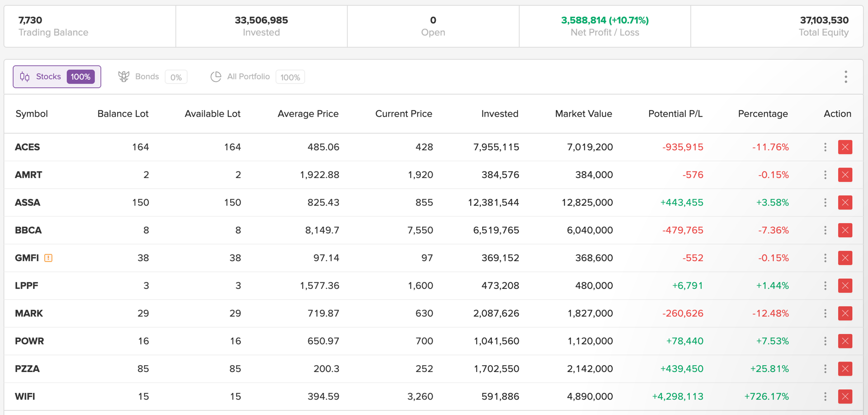Click WIFI potential gain +4,298,113
The height and width of the screenshot is (415, 868).
678,396
